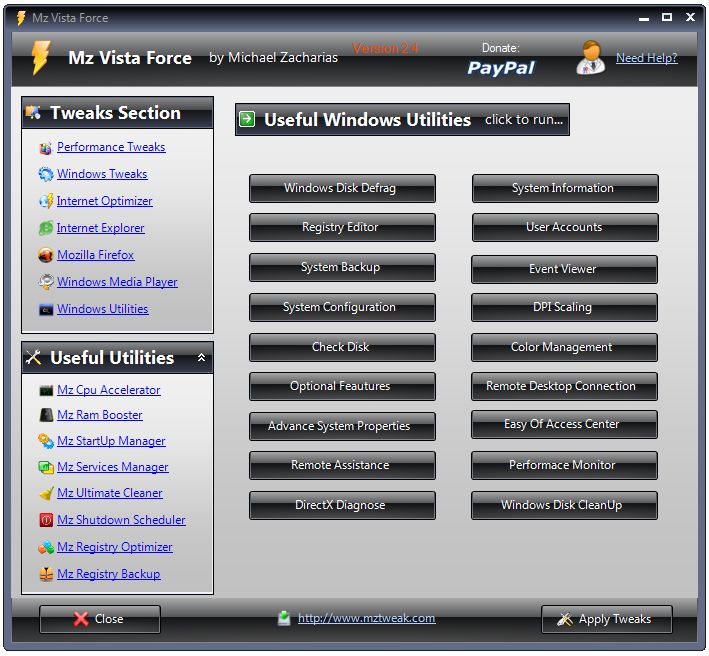709x656 pixels.
Task: Click the PayPal donate logo
Action: (501, 68)
